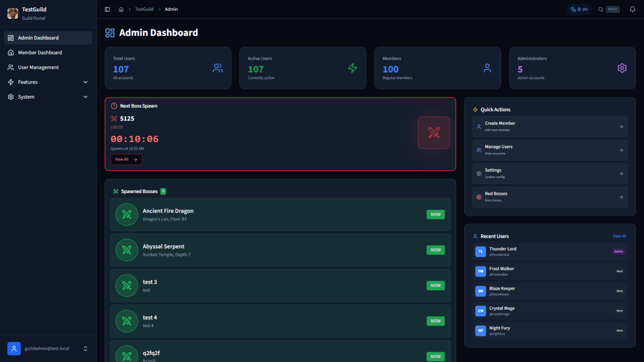Click the home breadcrumb icon

(x=122, y=9)
